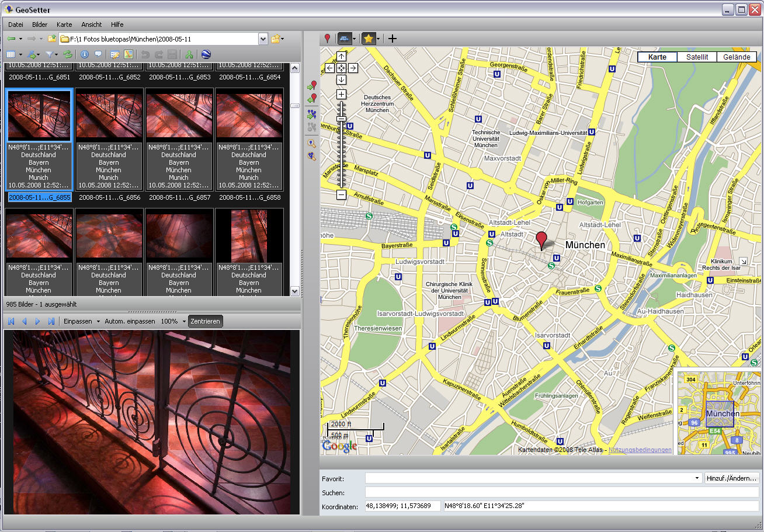The height and width of the screenshot is (532, 764).
Task: Open the Nutzungsbedingungen link
Action: [x=640, y=450]
